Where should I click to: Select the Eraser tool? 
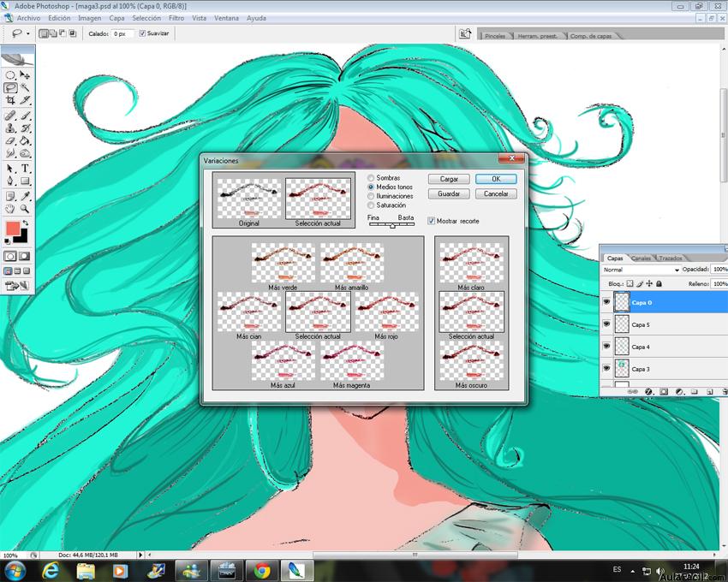(10, 140)
